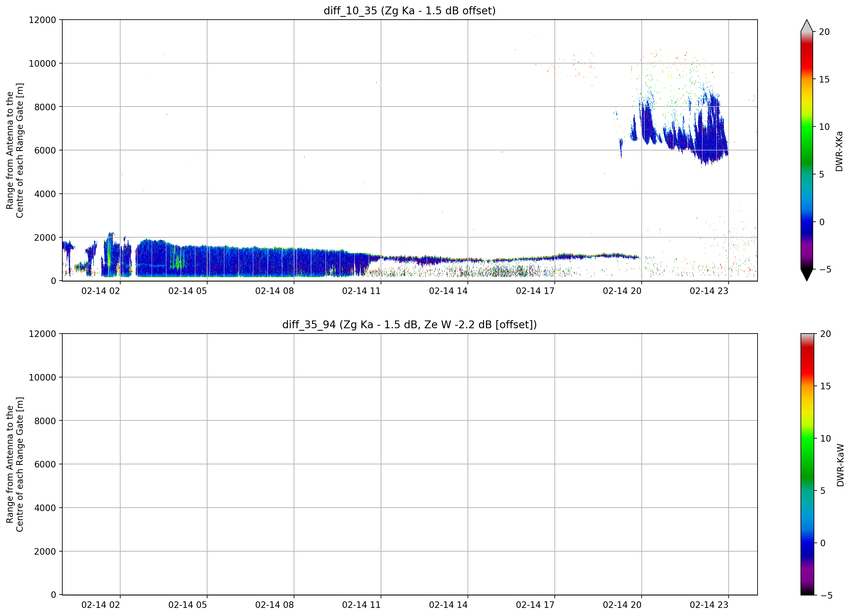Click tick label "02-14 05" under the diff_35_94 plot

[x=188, y=605]
